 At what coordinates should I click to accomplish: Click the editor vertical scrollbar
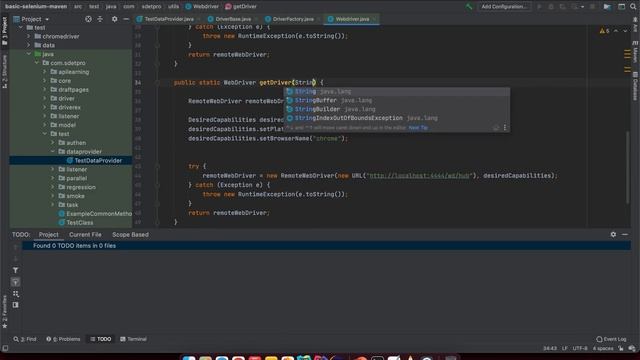coord(627,167)
